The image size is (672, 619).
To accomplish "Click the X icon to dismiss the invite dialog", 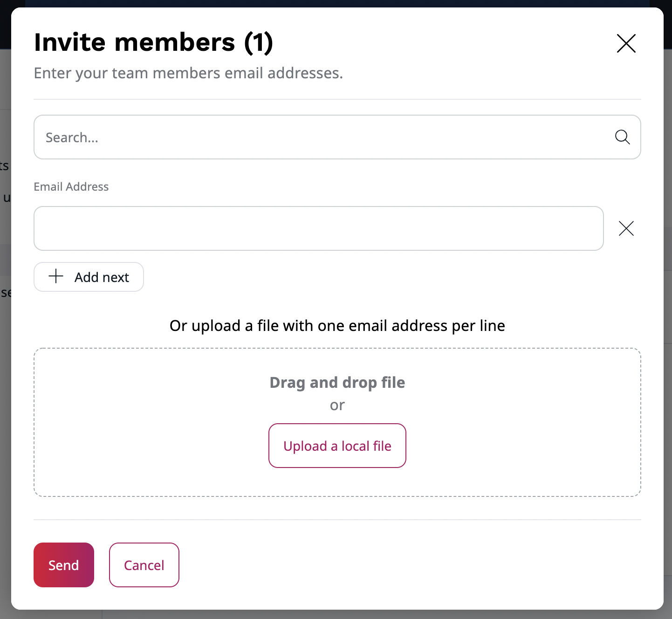I will click(626, 43).
